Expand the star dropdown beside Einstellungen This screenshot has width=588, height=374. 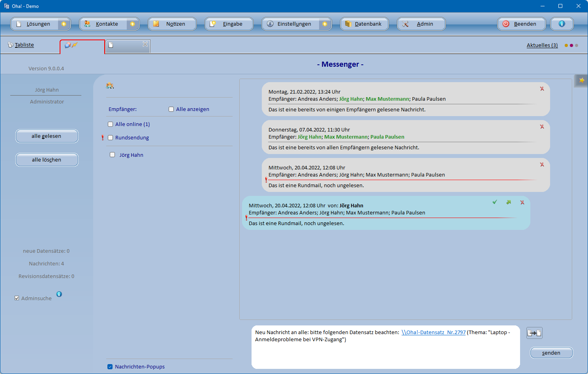tap(325, 24)
